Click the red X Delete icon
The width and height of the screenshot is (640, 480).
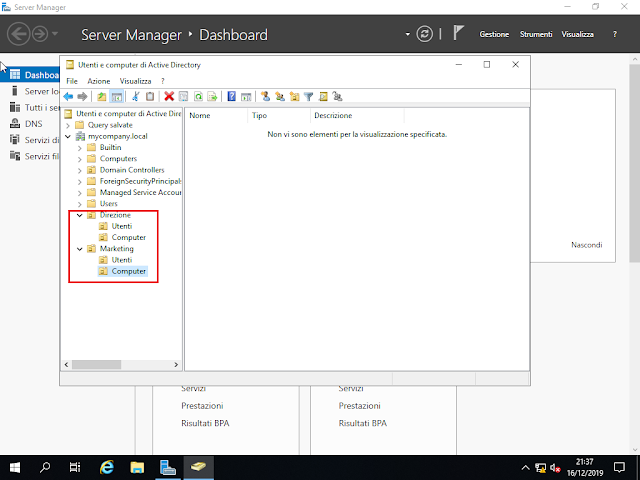click(169, 97)
